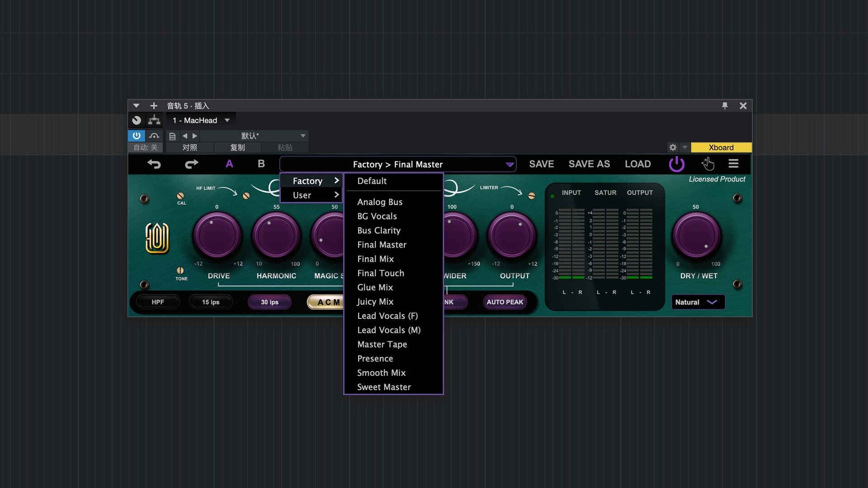The height and width of the screenshot is (488, 868).
Task: Toggle the HPF switch
Action: 158,302
